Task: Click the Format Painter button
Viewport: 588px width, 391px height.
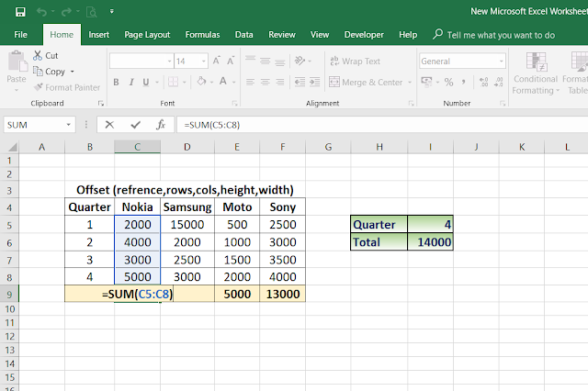Action: coord(67,87)
